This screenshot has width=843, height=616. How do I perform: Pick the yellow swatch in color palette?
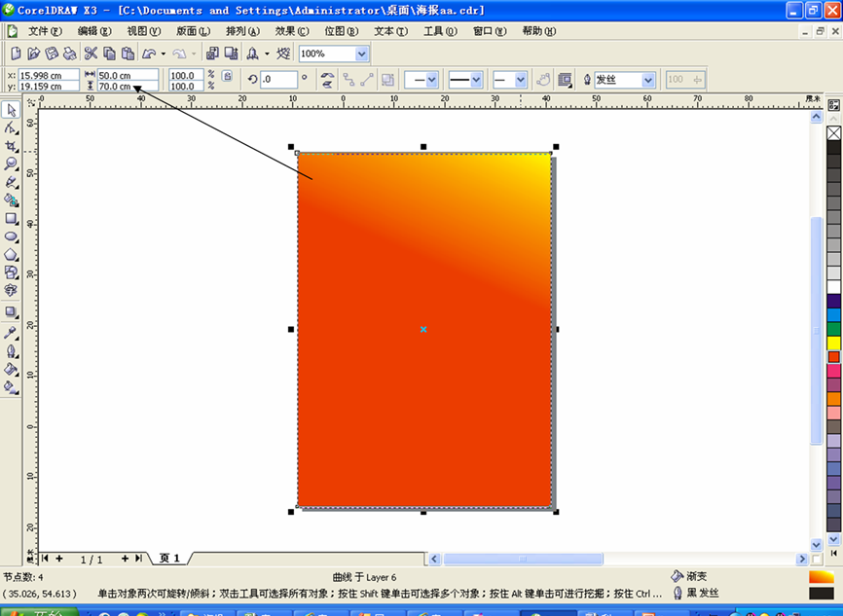click(833, 343)
